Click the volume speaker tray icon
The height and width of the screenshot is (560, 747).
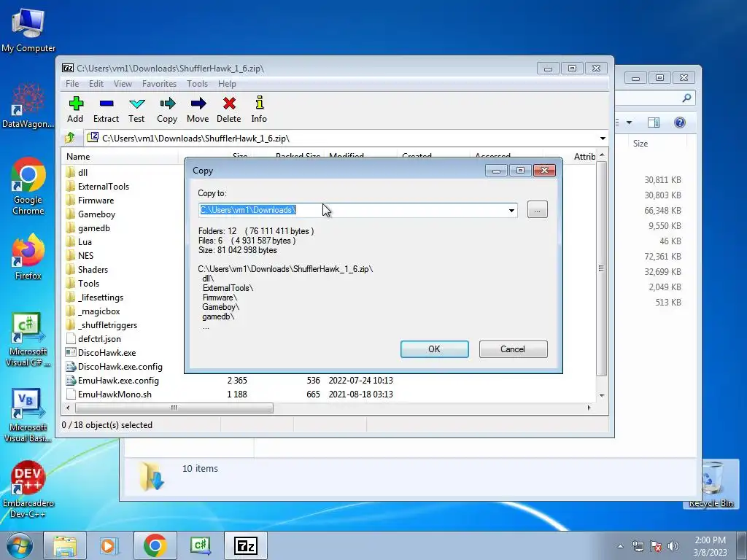pyautogui.click(x=673, y=546)
